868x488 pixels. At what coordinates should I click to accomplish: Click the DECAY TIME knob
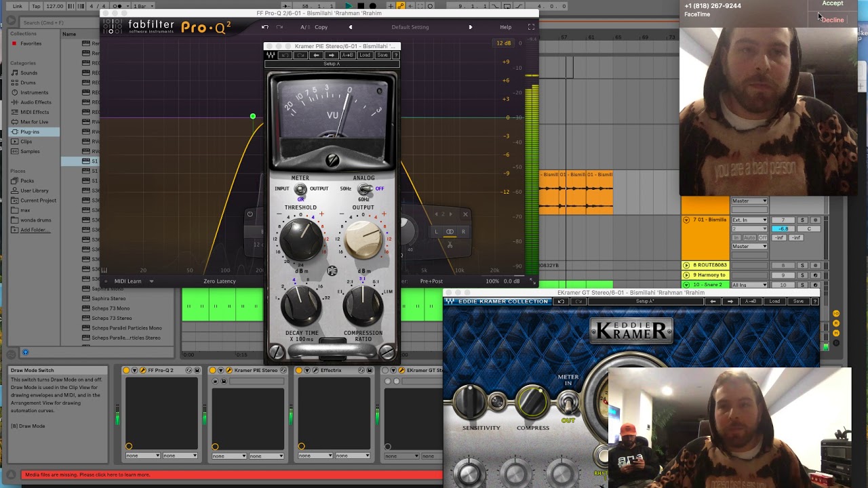tap(301, 306)
